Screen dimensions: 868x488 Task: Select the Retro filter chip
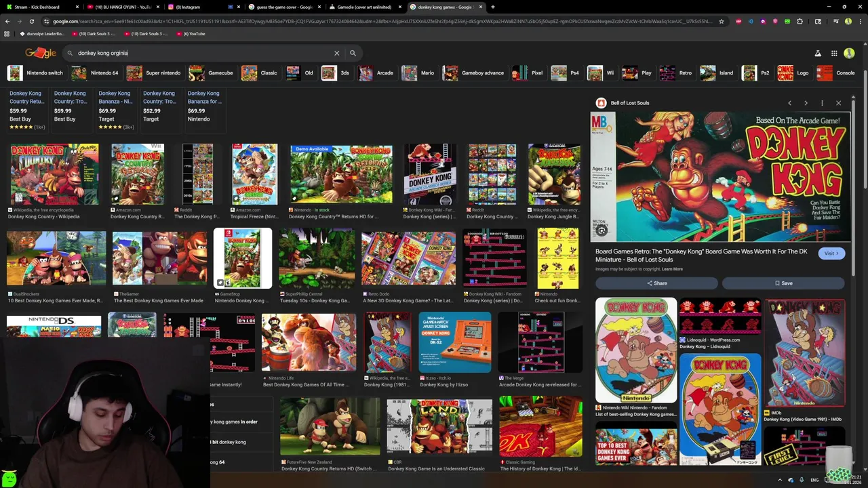[x=676, y=73]
